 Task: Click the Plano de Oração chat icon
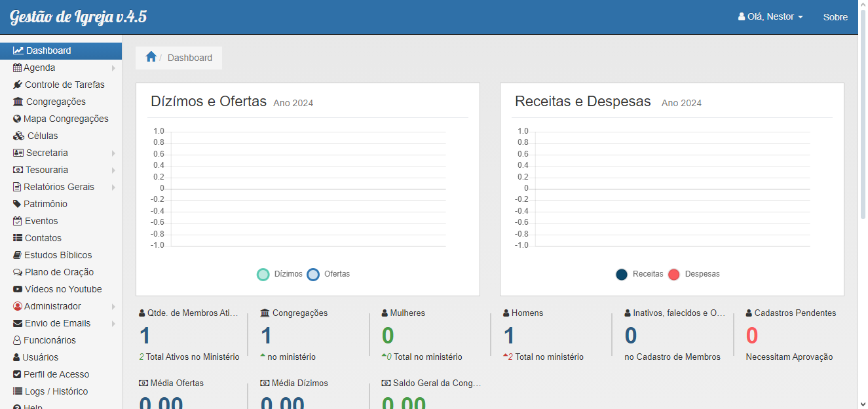point(18,272)
